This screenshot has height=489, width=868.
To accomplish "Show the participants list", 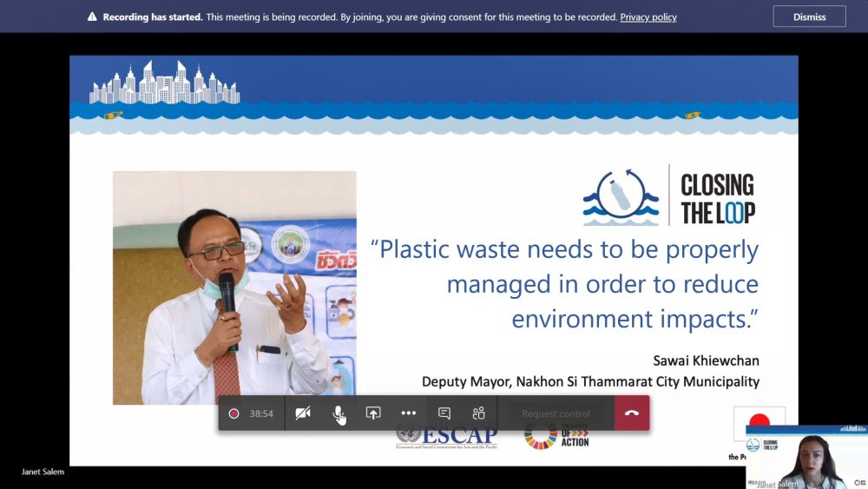I will tap(478, 413).
